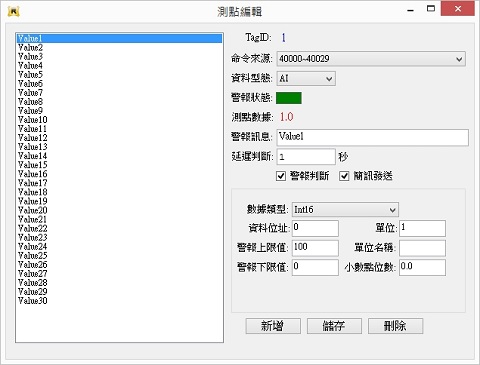Image resolution: width=480 pixels, height=365 pixels.
Task: Select Value11 in the tag list
Action: click(x=119, y=129)
